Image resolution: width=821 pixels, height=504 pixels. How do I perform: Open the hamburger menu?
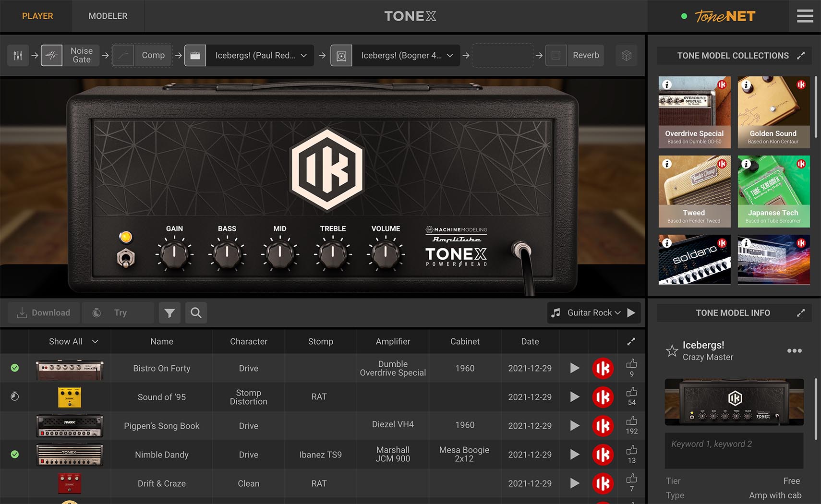[x=805, y=16]
